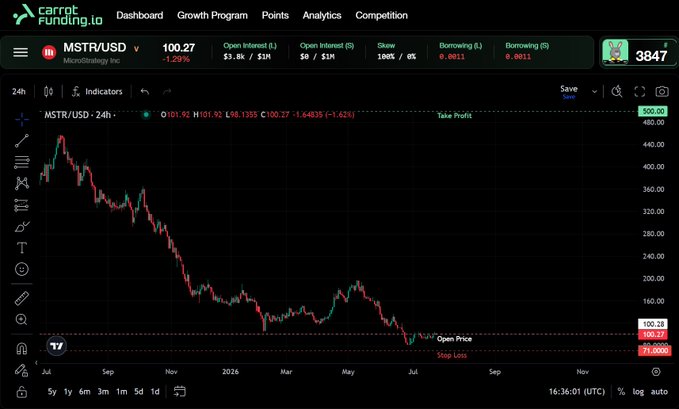Undo the last chart action
Viewport: 679px width, 409px height.
(x=145, y=91)
